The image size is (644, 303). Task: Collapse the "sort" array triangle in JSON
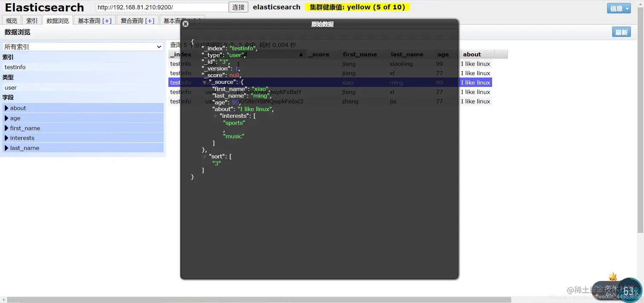(205, 157)
